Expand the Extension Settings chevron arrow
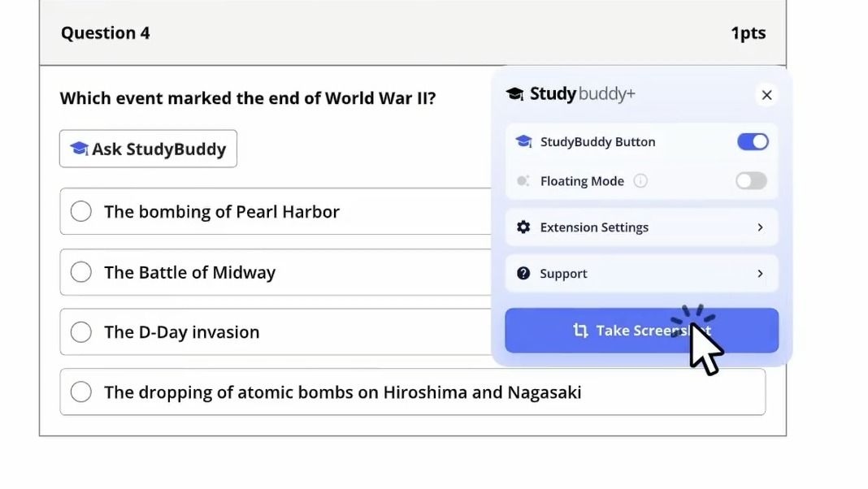 tap(760, 227)
